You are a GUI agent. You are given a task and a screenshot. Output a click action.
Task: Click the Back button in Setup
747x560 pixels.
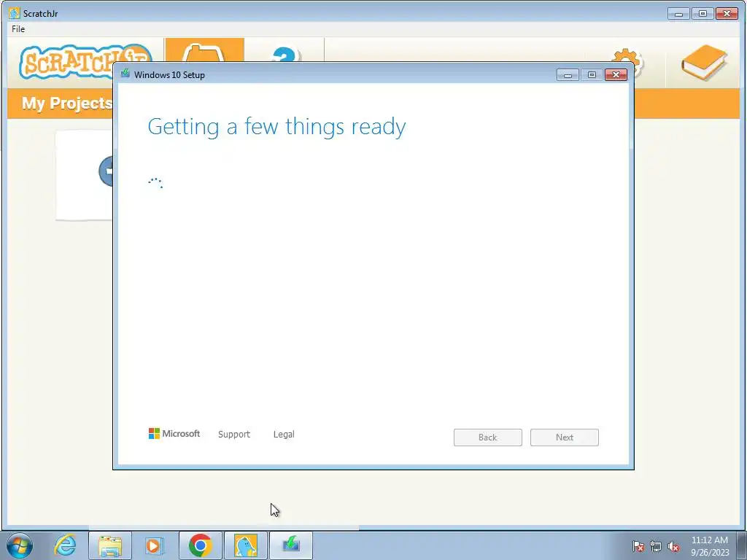click(x=488, y=437)
